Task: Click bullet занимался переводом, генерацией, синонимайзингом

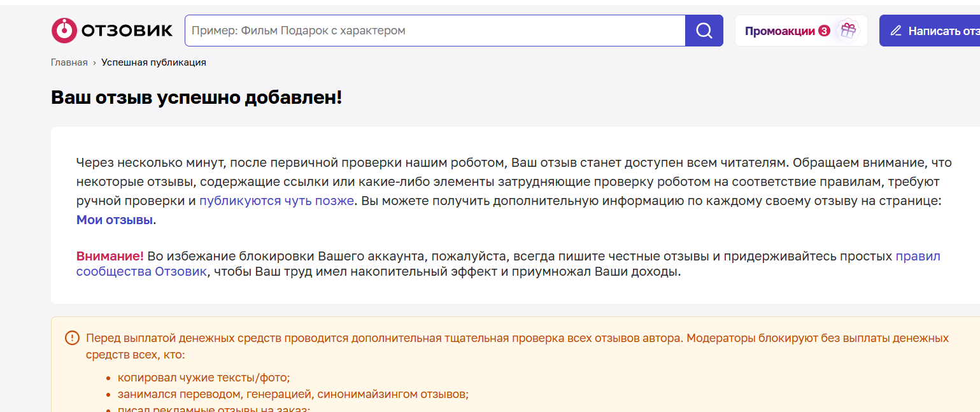Action: click(293, 394)
